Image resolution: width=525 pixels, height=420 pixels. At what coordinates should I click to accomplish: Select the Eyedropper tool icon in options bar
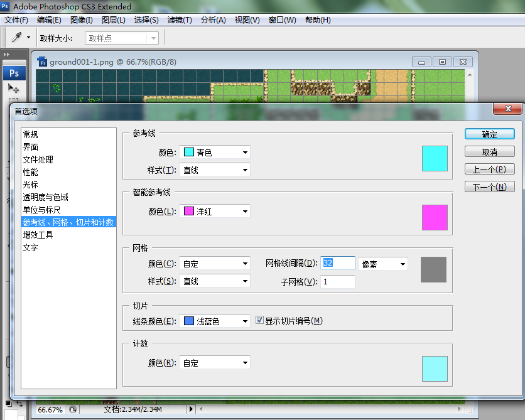[x=16, y=37]
